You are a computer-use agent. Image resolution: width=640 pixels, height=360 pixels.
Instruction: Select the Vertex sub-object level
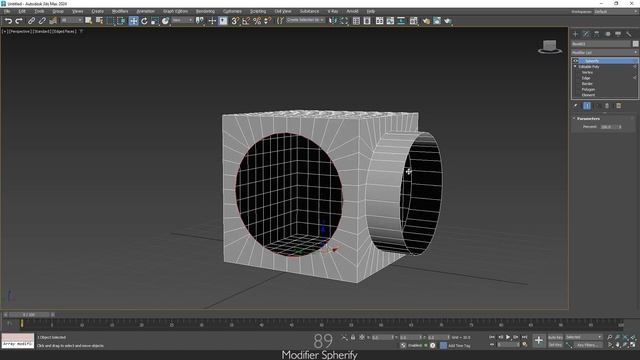pyautogui.click(x=587, y=72)
